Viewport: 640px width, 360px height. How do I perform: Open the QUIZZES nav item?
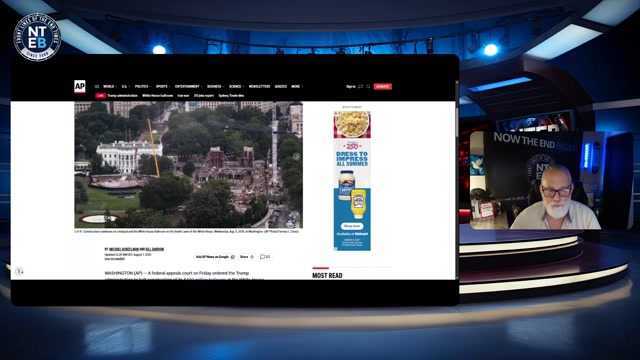click(281, 87)
